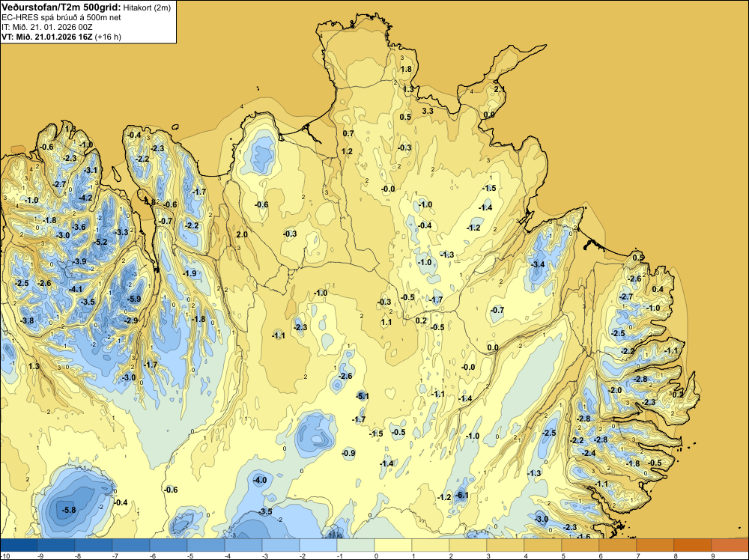This screenshot has height=560, width=749.
Task: Click the -3.6 temperature label
Action: pos(79,227)
